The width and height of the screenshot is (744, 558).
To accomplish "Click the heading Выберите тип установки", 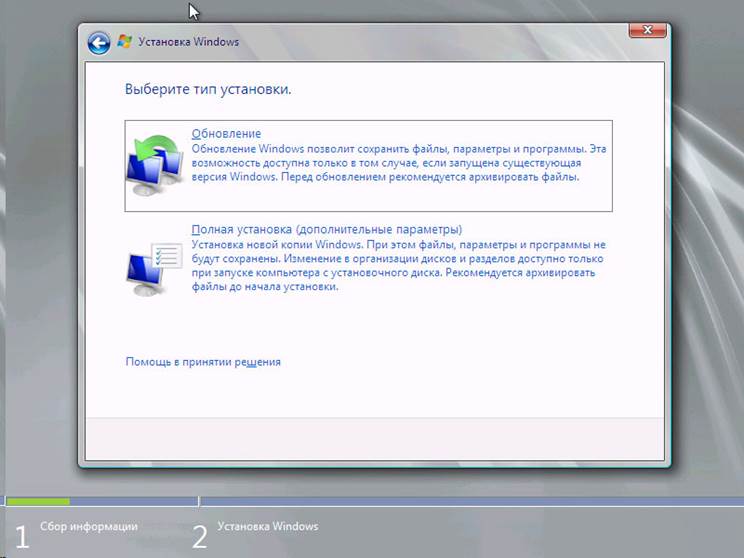I will [208, 89].
